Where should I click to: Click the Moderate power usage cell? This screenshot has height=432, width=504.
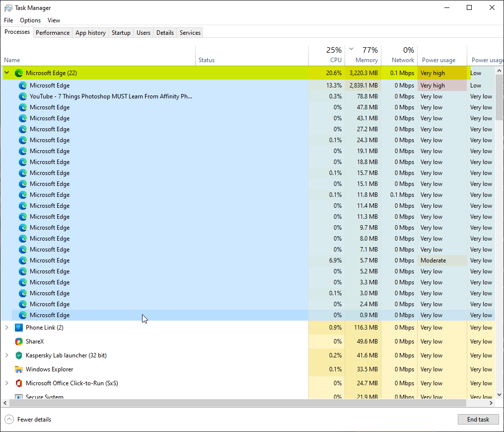point(442,260)
